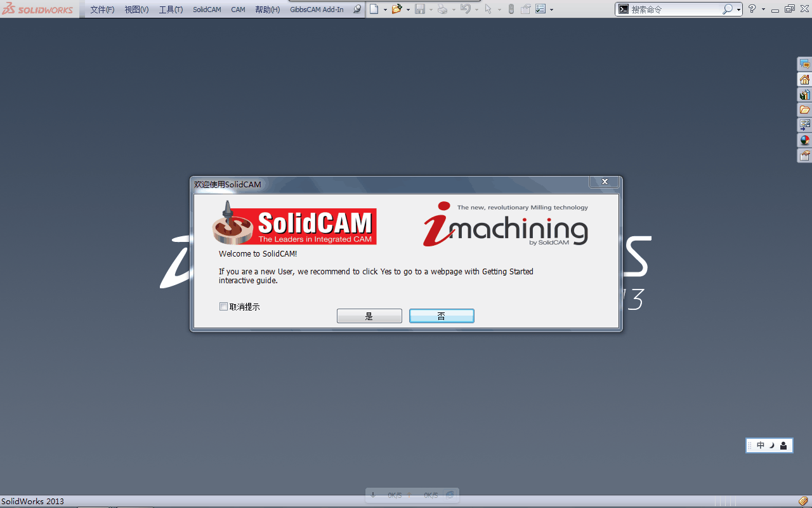Expand the Select tool dropdown arrow
Screen dimensions: 812x508
pos(499,10)
